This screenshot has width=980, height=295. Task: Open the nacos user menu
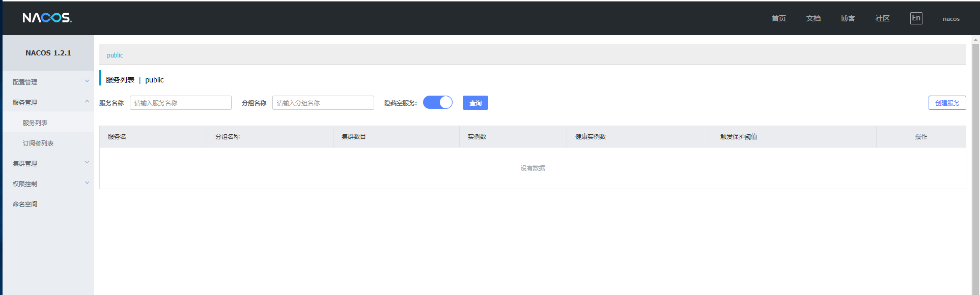[950, 19]
